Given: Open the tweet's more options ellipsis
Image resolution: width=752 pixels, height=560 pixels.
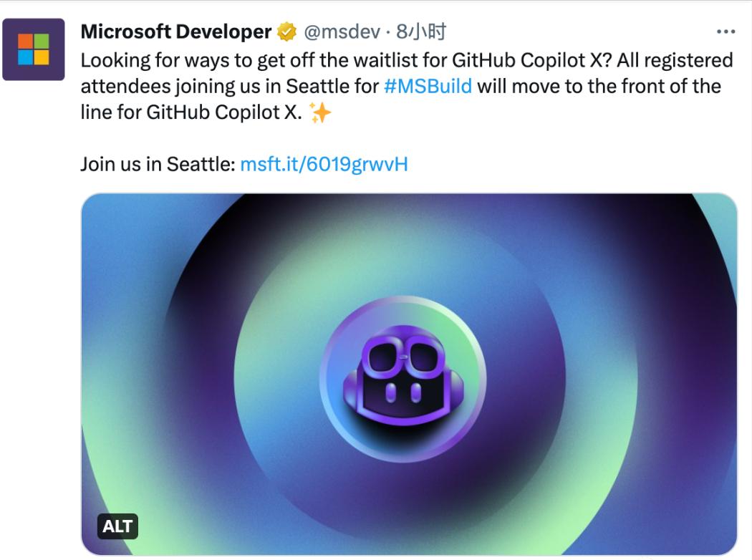Looking at the screenshot, I should click(x=726, y=32).
